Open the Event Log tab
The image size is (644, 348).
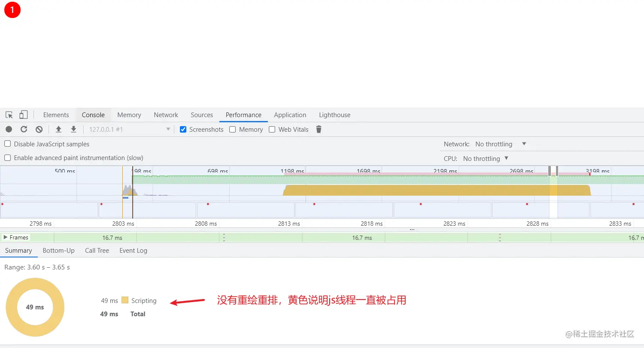pyautogui.click(x=133, y=251)
